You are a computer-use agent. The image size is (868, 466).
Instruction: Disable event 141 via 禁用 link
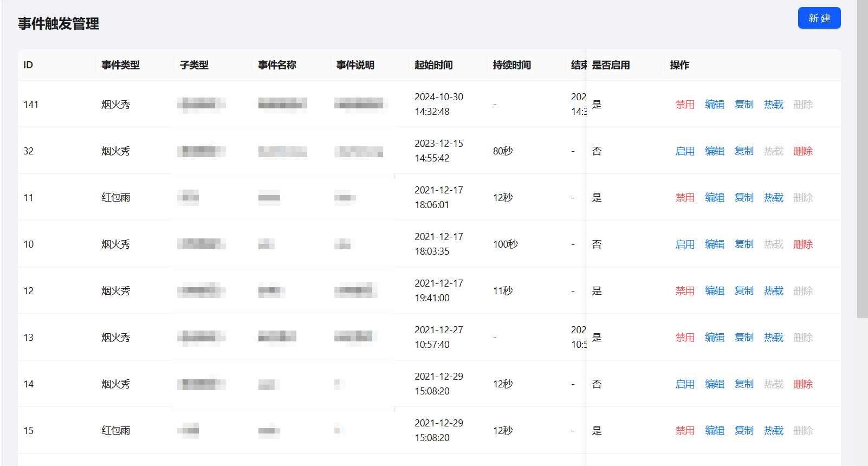coord(684,105)
